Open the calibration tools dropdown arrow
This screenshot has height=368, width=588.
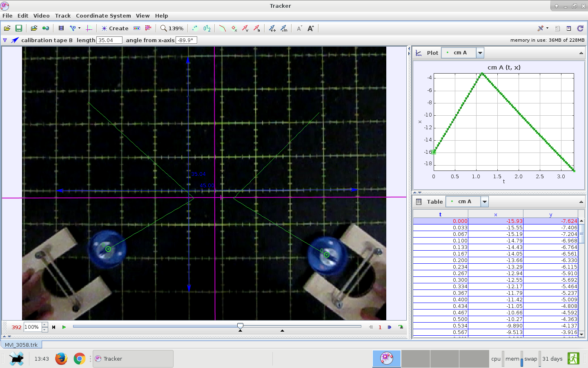(x=79, y=28)
